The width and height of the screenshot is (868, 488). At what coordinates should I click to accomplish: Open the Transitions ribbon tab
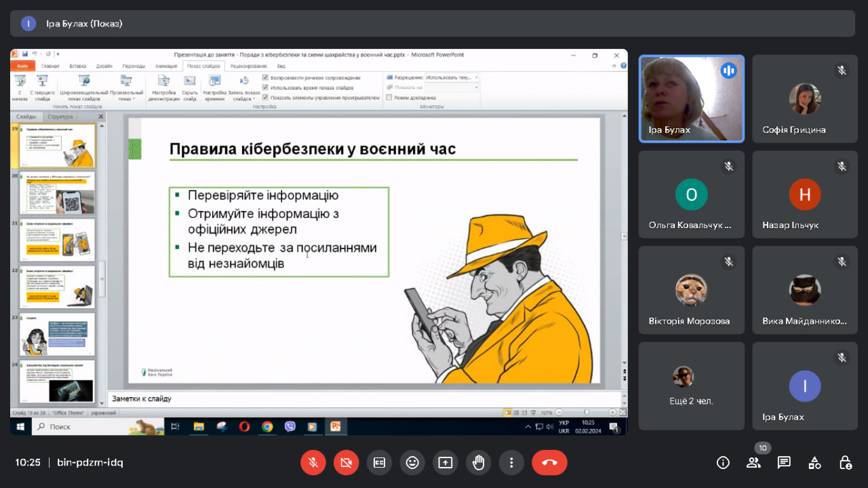click(134, 67)
